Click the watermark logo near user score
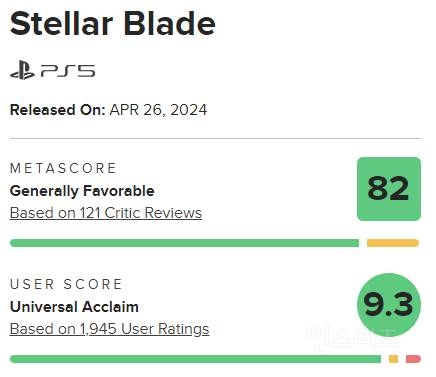436x377 pixels. 352,337
